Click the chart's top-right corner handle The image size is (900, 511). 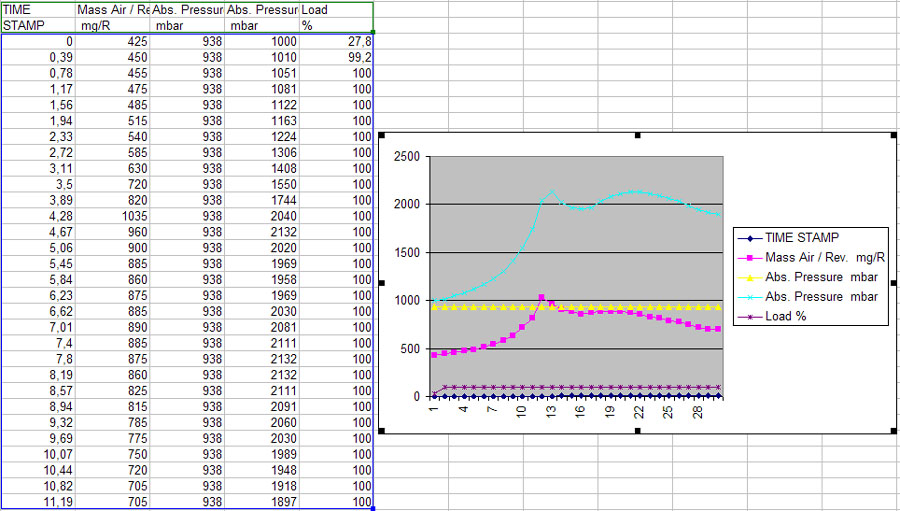tap(893, 135)
